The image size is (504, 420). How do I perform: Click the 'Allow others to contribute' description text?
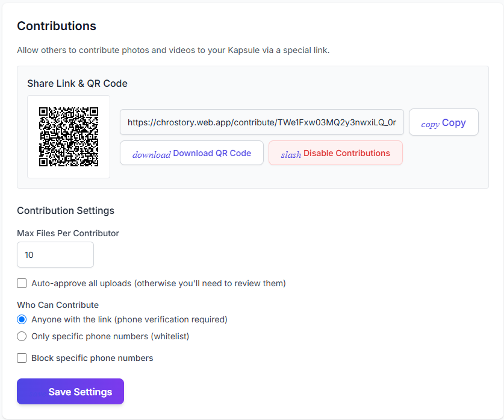173,50
